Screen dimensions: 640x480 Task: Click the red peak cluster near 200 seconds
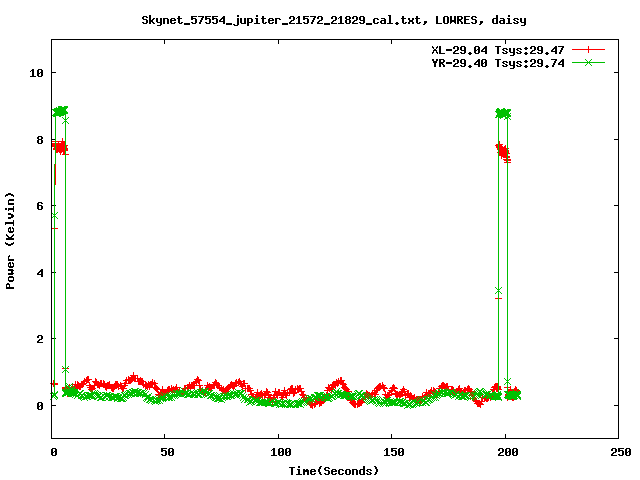(502, 151)
